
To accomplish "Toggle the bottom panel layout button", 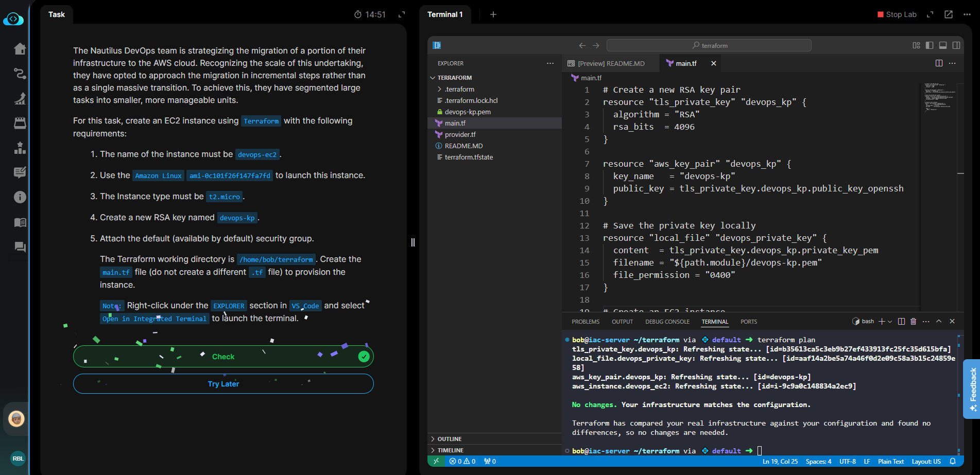I will (x=942, y=45).
